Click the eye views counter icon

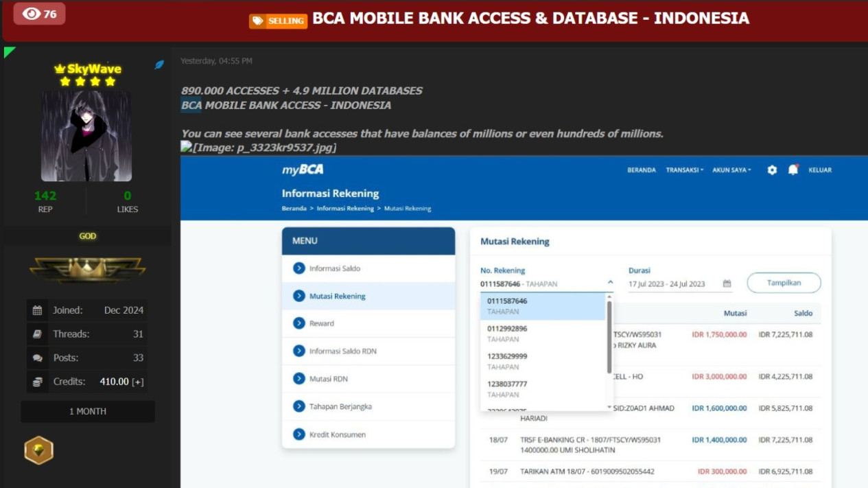pos(32,14)
